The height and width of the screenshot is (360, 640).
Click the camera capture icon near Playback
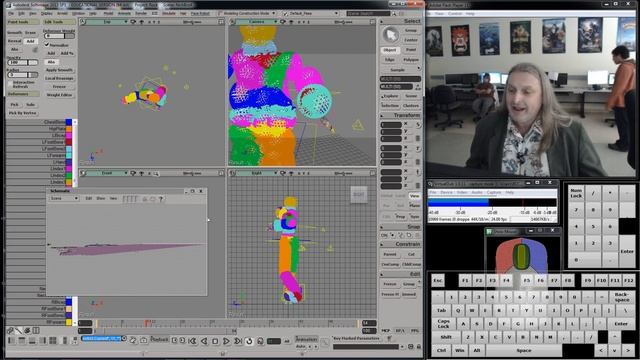point(143,340)
